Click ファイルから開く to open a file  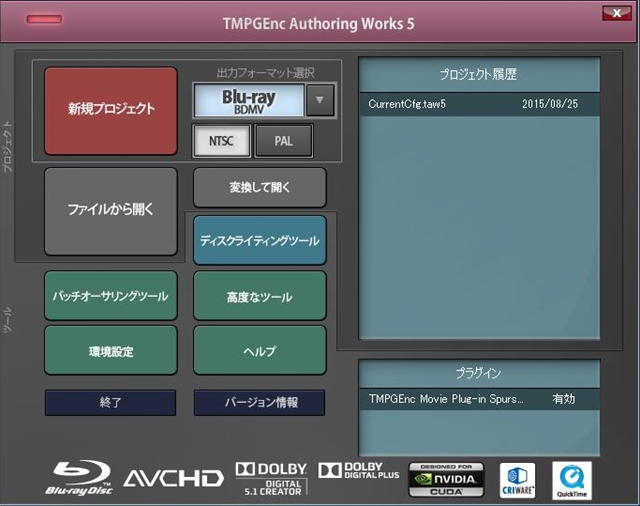click(111, 211)
